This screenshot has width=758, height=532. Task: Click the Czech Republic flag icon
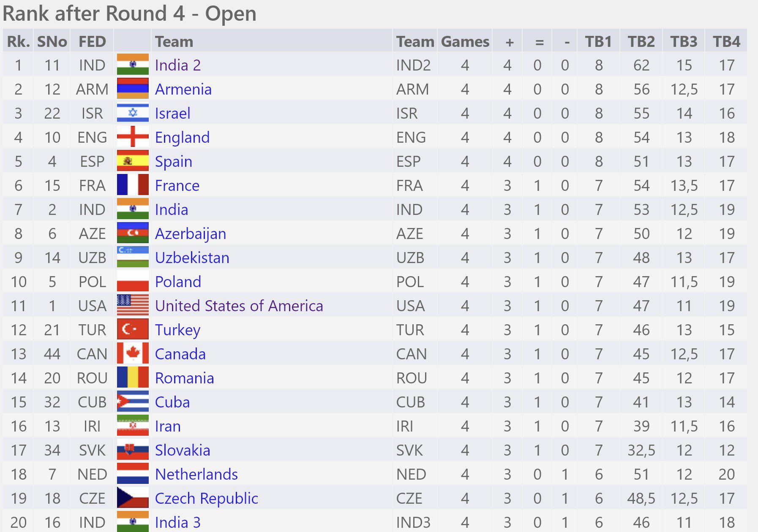(x=133, y=498)
